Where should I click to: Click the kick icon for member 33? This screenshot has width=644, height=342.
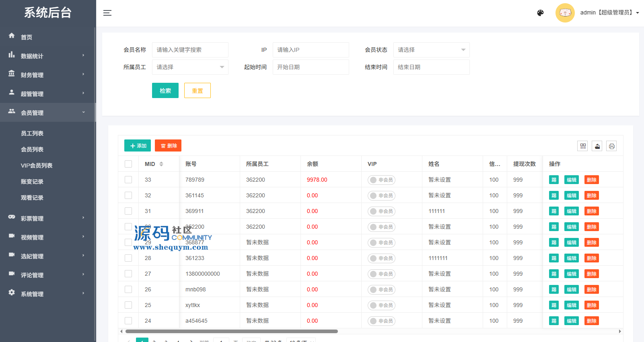554,180
